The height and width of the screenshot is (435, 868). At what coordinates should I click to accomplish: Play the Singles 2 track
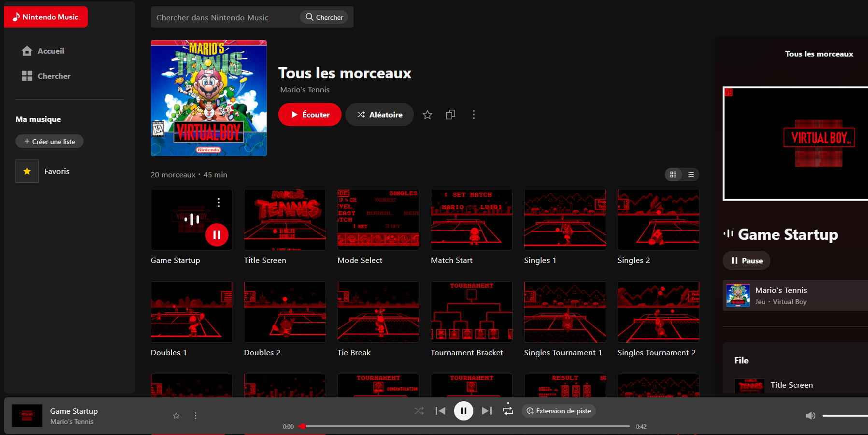click(658, 219)
